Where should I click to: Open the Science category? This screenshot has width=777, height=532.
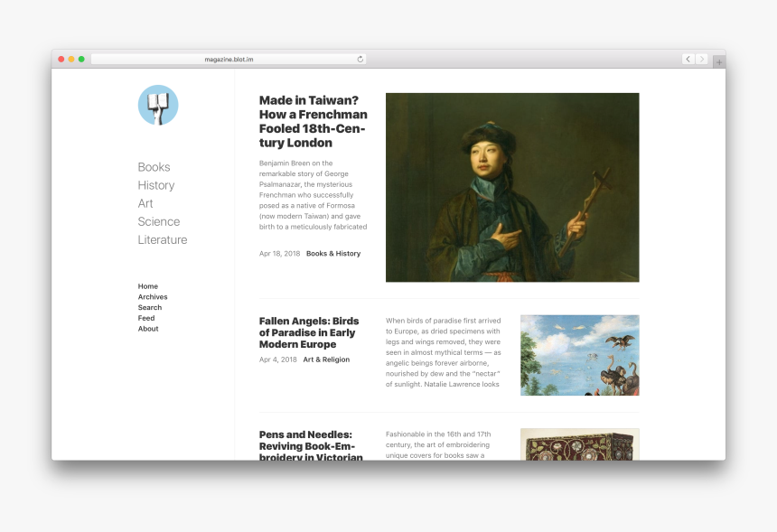pyautogui.click(x=159, y=221)
